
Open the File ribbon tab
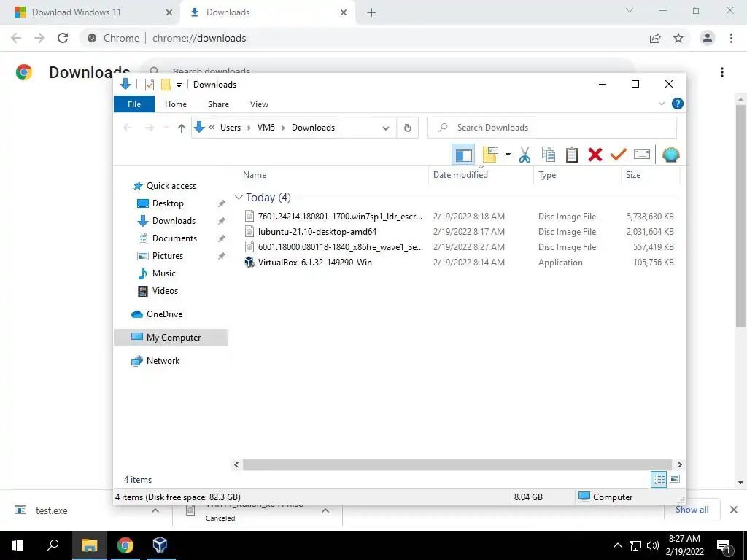click(x=134, y=104)
